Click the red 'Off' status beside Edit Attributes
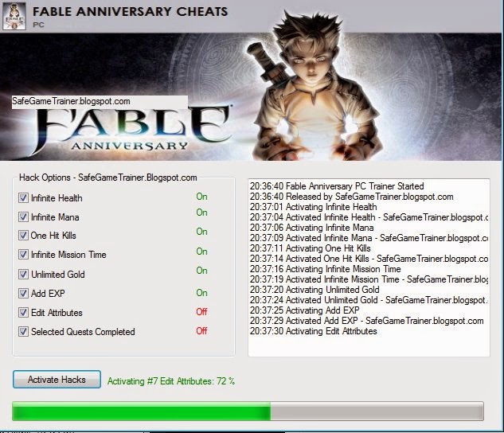This screenshot has height=433, width=504. [x=201, y=311]
